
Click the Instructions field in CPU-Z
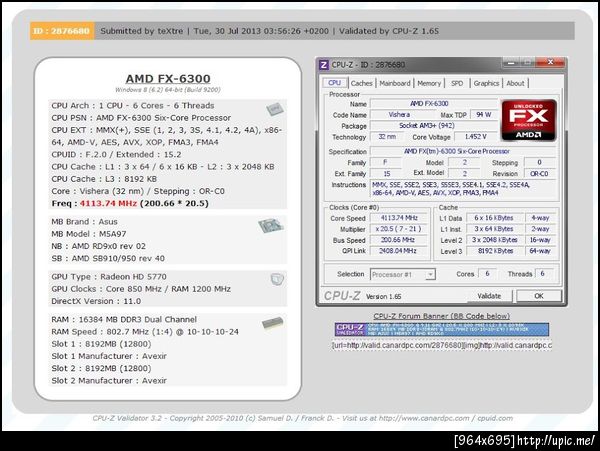[x=463, y=189]
